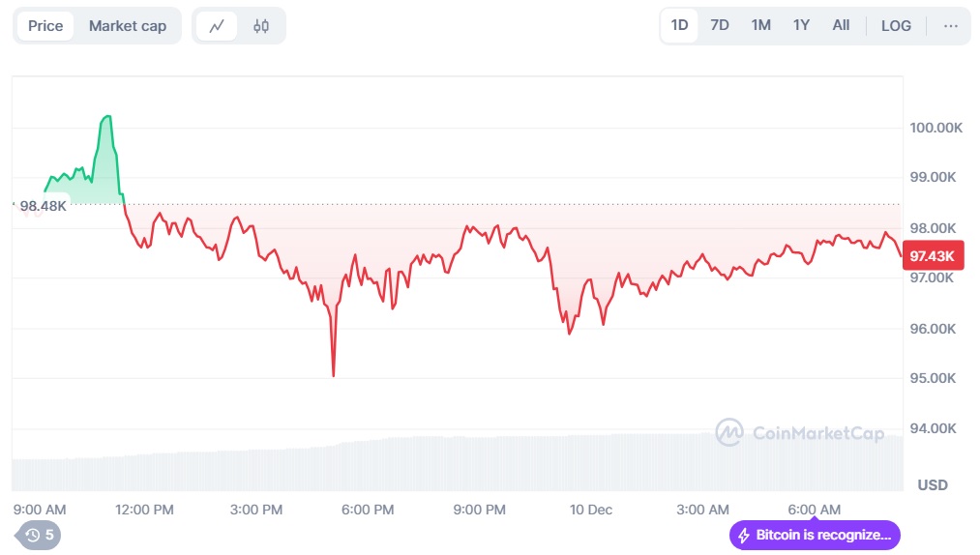Switch to line chart view icon

click(217, 26)
